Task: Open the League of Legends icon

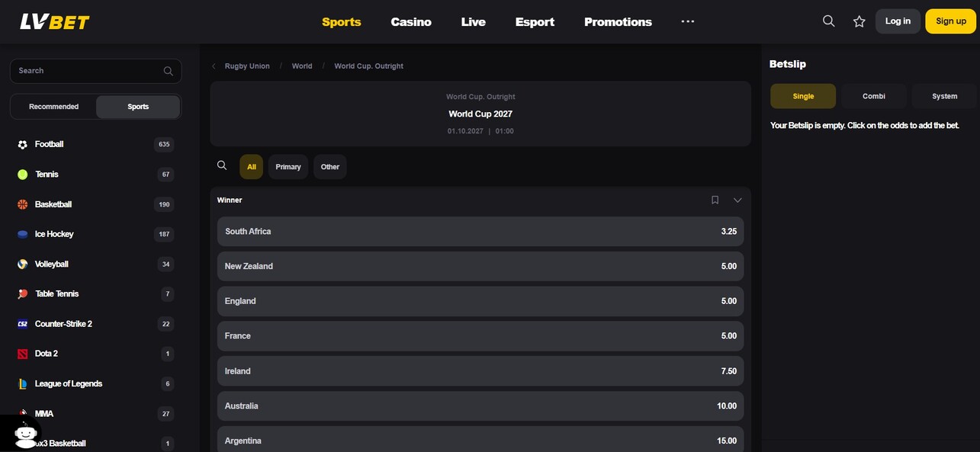Action: 21,383
